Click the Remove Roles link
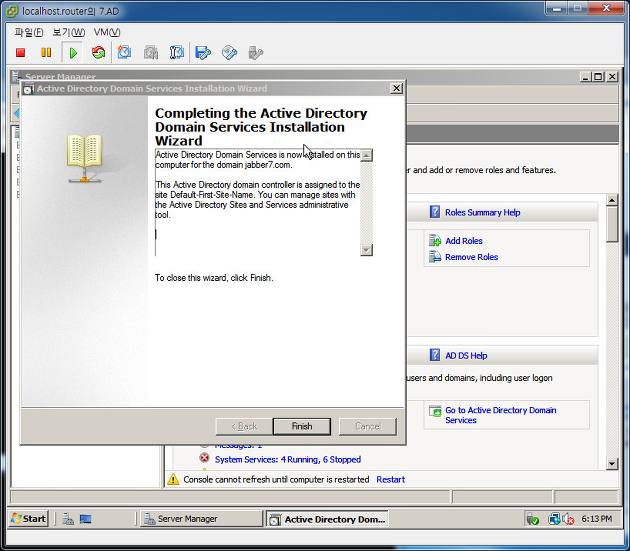 (471, 257)
